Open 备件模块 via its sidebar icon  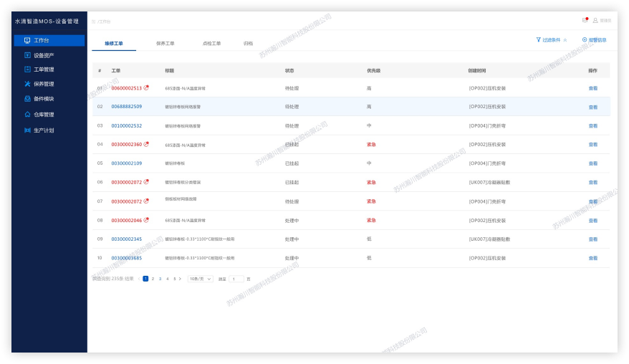27,99
